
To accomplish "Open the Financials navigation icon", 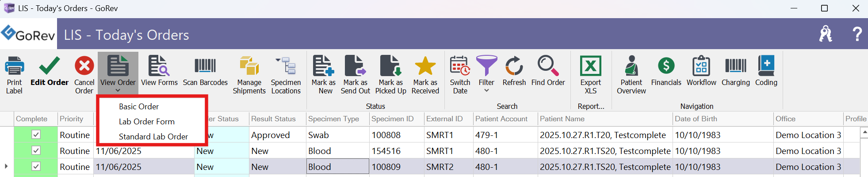I will (x=666, y=66).
